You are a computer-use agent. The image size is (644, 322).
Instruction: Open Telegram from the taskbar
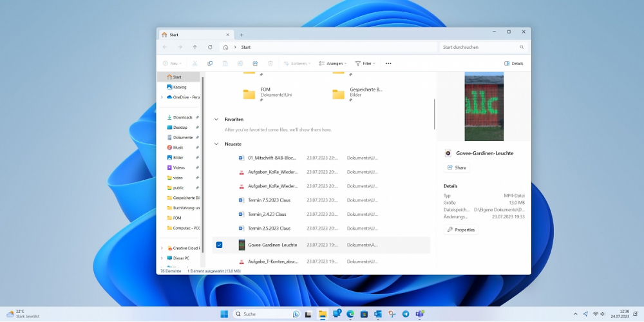406,314
